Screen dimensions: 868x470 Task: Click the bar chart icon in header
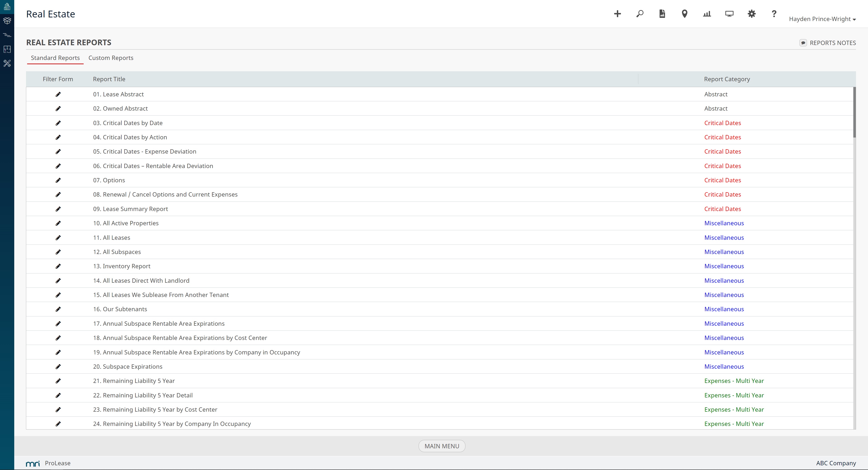(707, 14)
